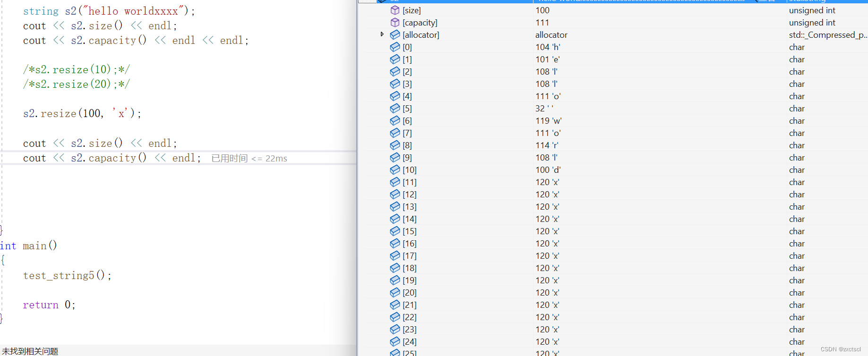Click the field icon for element [20]
This screenshot has height=356, width=868.
click(x=395, y=293)
